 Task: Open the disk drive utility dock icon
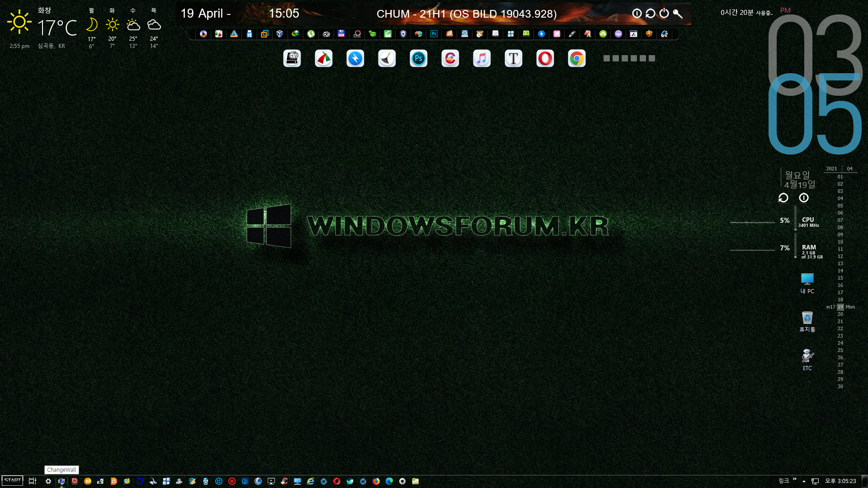pyautogui.click(x=292, y=58)
